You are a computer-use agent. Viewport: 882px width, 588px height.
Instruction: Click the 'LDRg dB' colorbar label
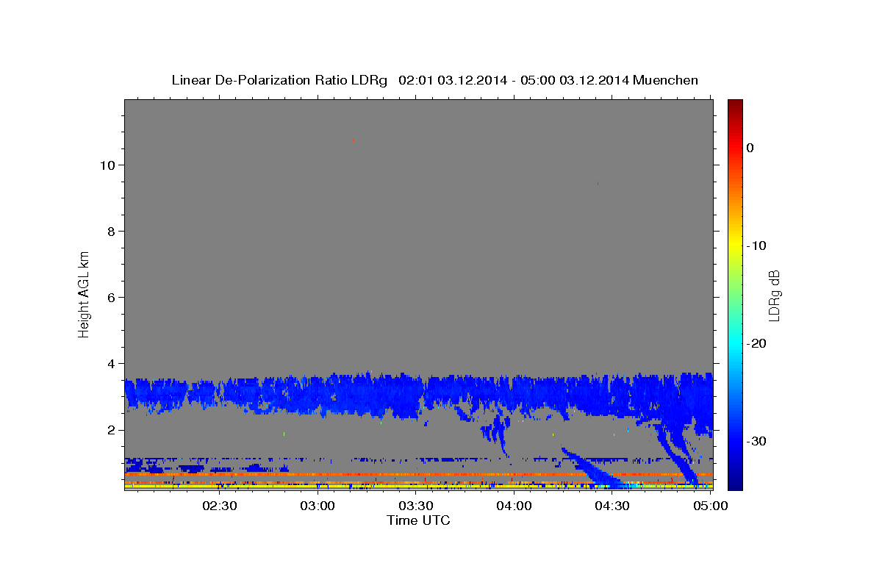(x=774, y=295)
